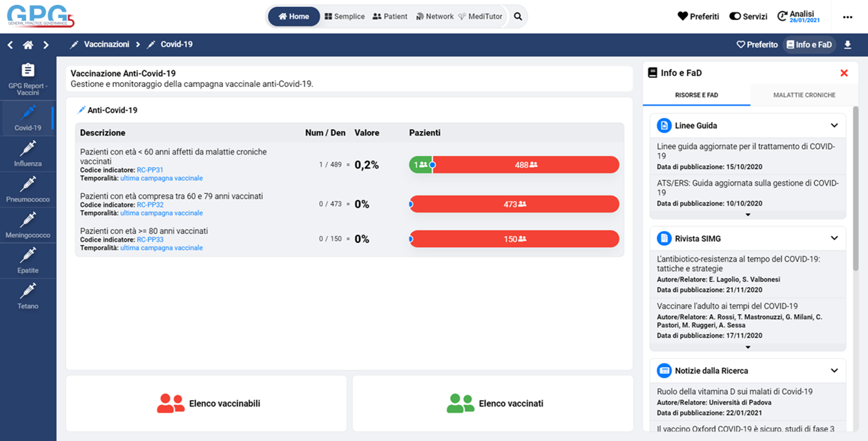Toggle the Servizi switch
The height and width of the screenshot is (441, 868).
pyautogui.click(x=748, y=17)
